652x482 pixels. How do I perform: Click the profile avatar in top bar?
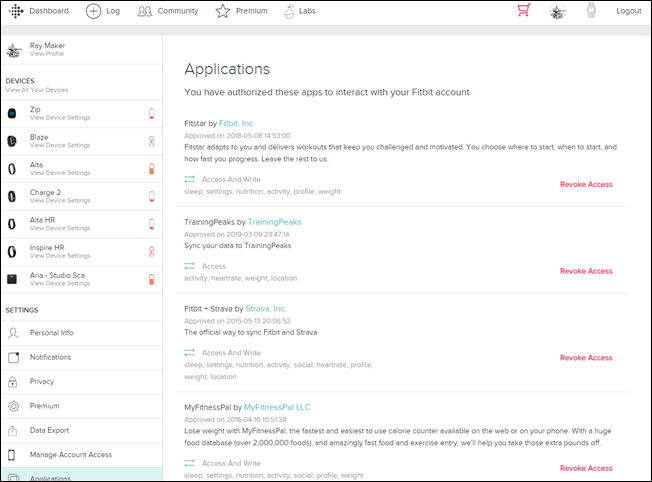coord(557,11)
